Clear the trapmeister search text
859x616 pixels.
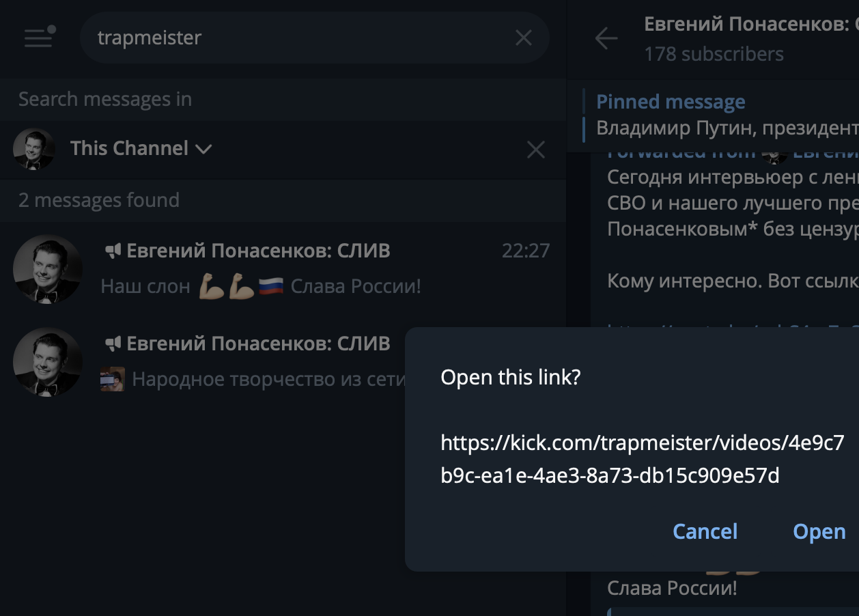pyautogui.click(x=524, y=38)
